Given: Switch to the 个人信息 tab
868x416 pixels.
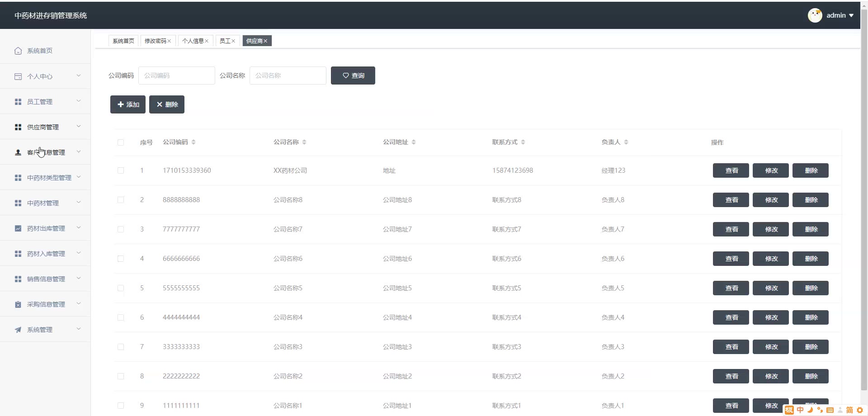Looking at the screenshot, I should (x=193, y=41).
